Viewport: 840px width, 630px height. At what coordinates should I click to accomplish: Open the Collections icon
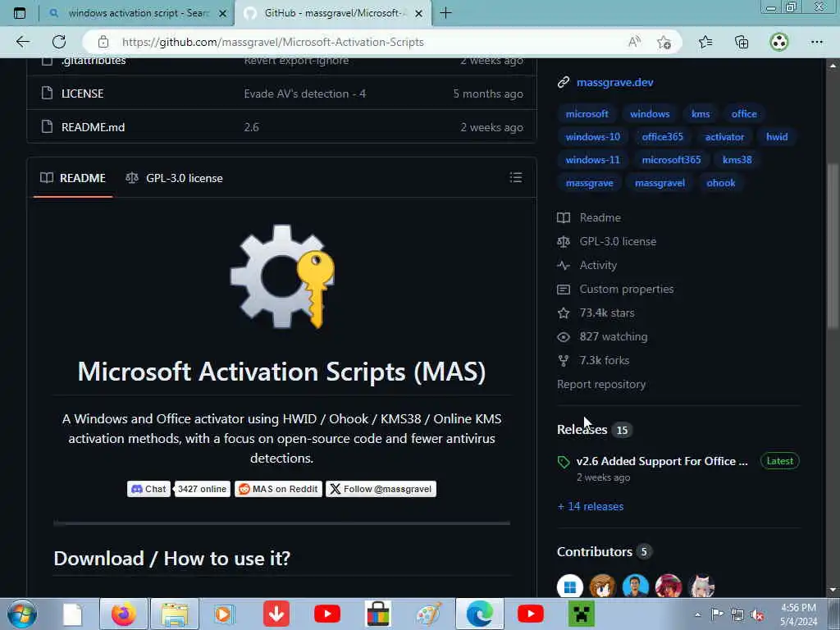click(x=742, y=42)
